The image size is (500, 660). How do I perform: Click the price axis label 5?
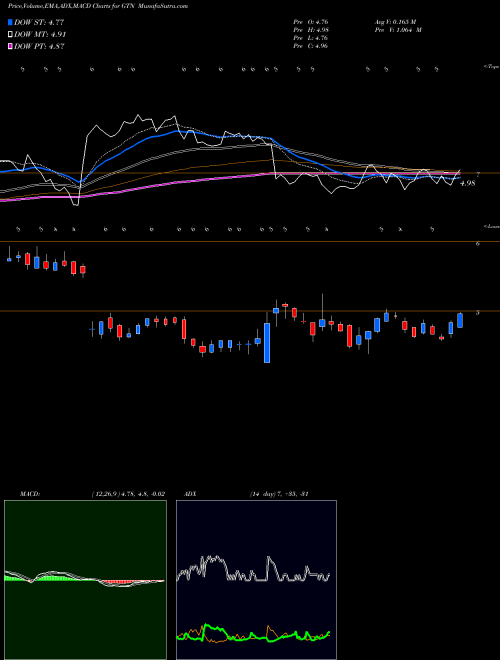[477, 313]
